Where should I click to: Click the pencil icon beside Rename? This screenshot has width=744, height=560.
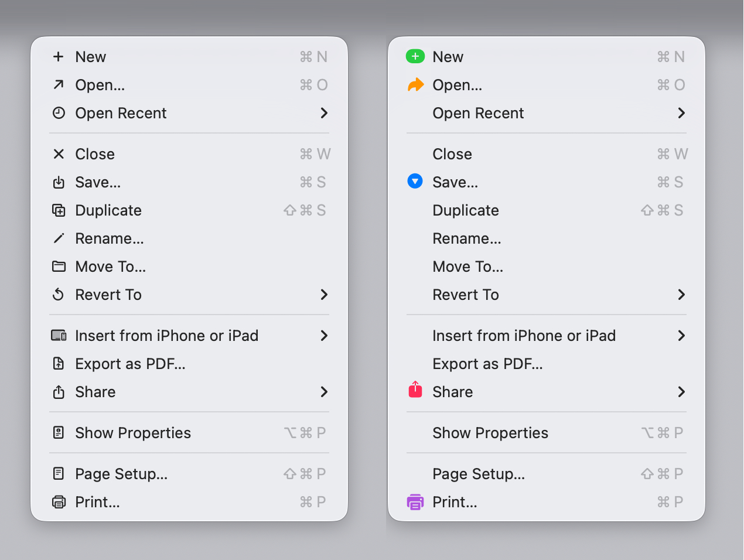[59, 238]
